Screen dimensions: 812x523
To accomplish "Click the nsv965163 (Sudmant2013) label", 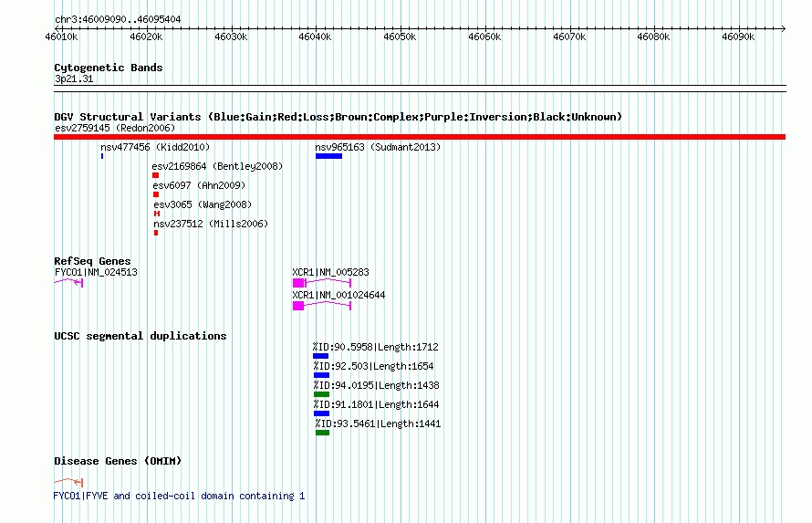I will (378, 147).
